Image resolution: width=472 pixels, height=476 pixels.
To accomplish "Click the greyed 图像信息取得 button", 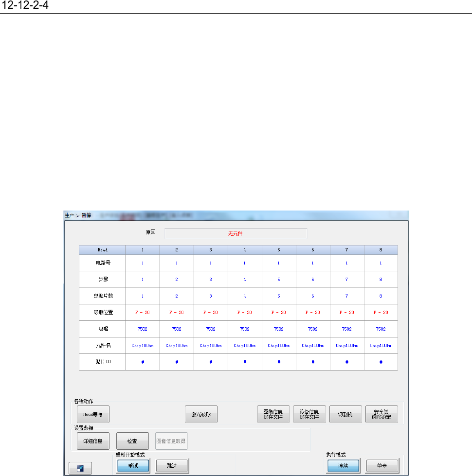I will point(171,441).
